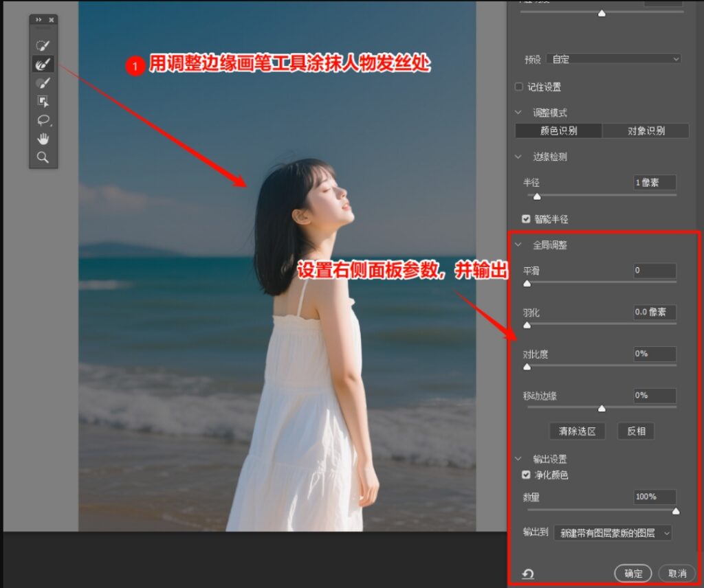Select the Object Selection tool
The width and height of the screenshot is (704, 588).
coord(43,102)
